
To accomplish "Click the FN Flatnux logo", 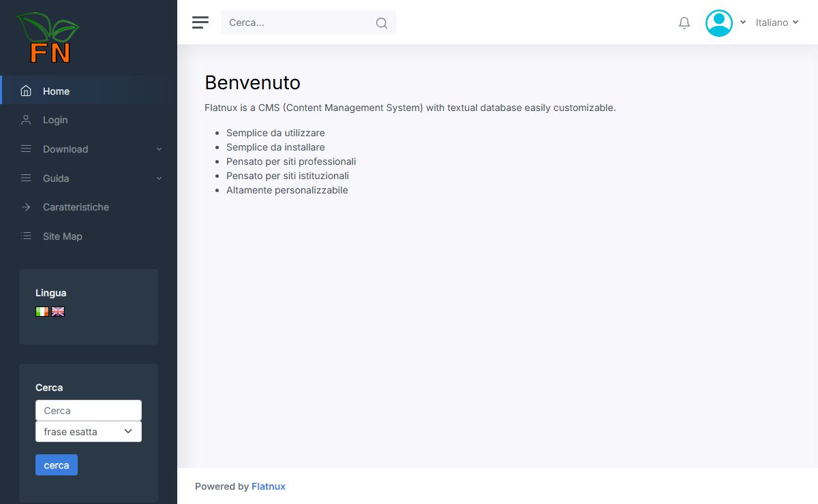I will tap(48, 38).
